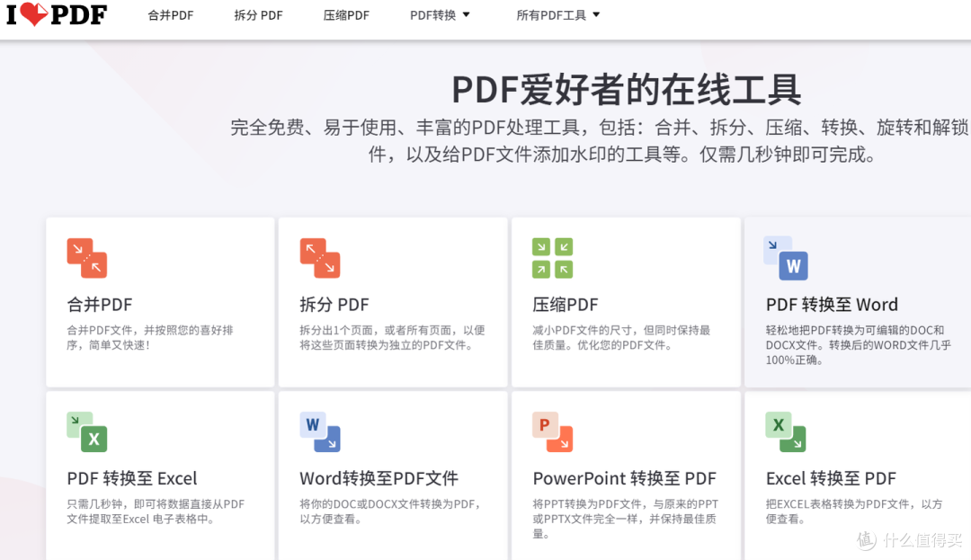The width and height of the screenshot is (971, 560).
Task: Expand the PDF转换 dropdown menu
Action: pos(440,15)
